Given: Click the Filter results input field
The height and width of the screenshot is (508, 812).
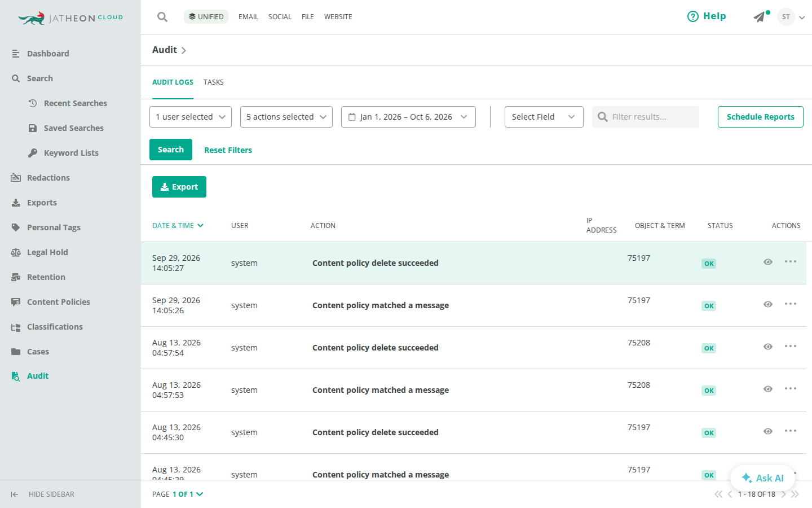Looking at the screenshot, I should tap(646, 117).
